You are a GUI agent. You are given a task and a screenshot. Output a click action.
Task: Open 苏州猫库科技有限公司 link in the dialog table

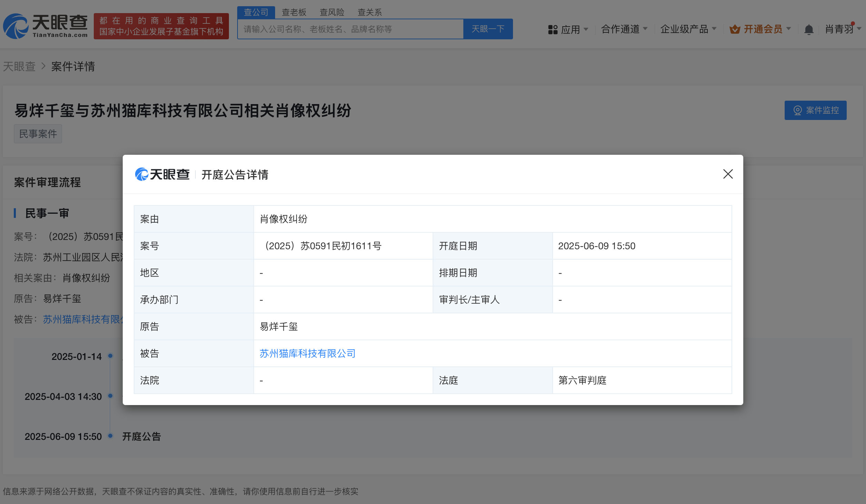[308, 353]
